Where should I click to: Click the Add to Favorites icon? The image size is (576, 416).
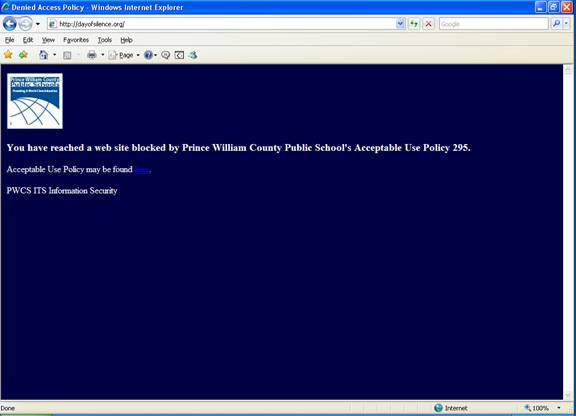24,55
